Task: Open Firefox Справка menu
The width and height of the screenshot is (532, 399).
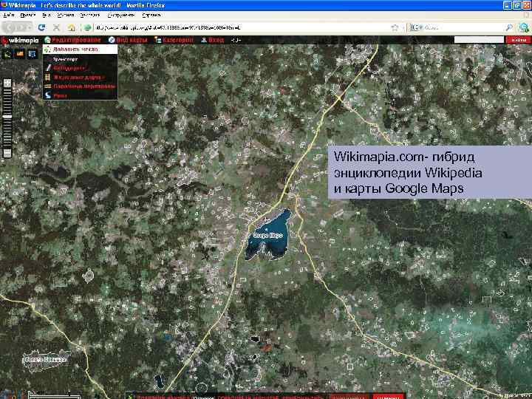Action: [151, 16]
